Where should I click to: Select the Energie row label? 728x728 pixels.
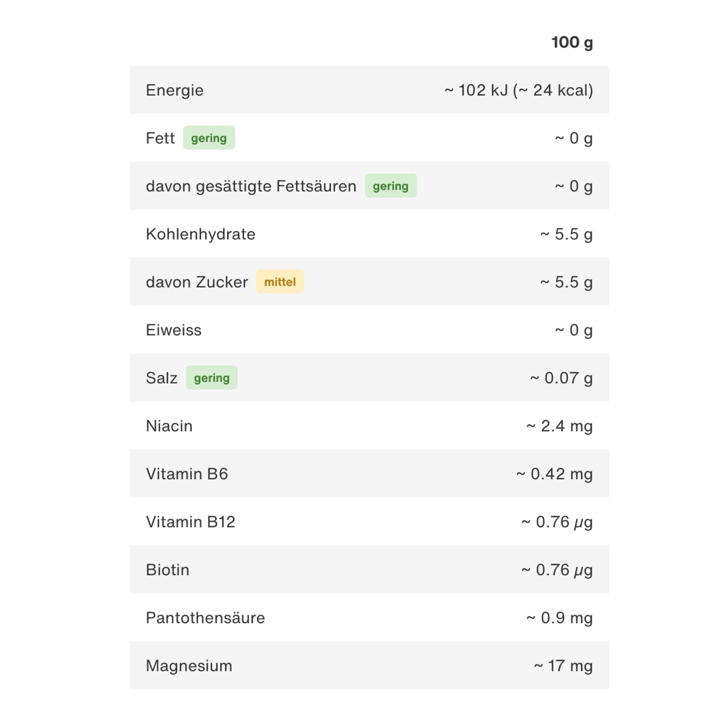point(175,90)
